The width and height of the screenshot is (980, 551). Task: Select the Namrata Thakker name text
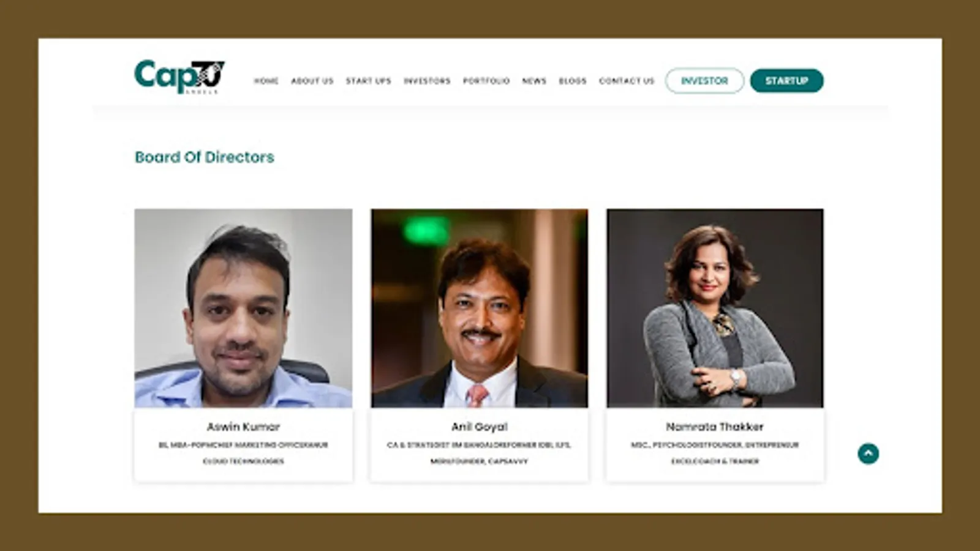pos(715,427)
